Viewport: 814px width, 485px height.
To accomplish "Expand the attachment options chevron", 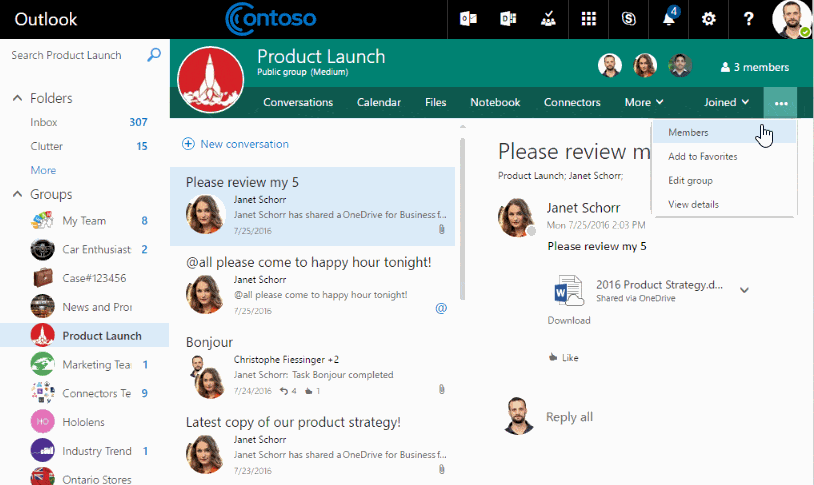I will pos(744,290).
